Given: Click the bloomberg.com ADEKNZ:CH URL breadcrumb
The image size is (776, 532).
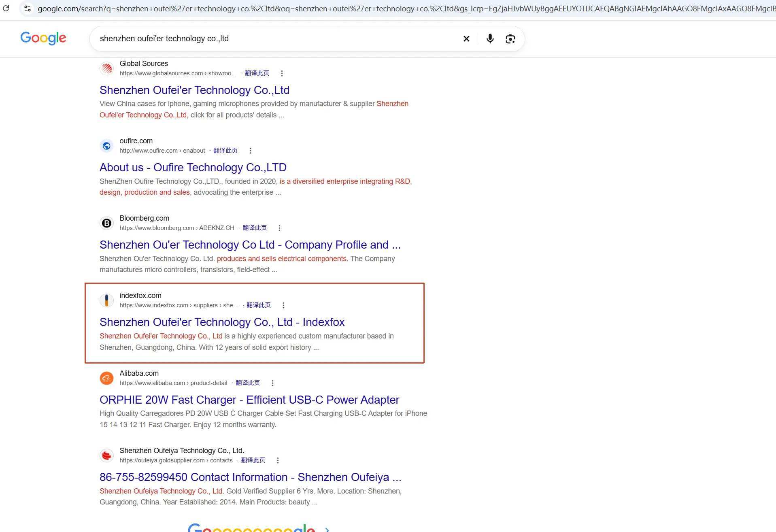Looking at the screenshot, I should (177, 228).
